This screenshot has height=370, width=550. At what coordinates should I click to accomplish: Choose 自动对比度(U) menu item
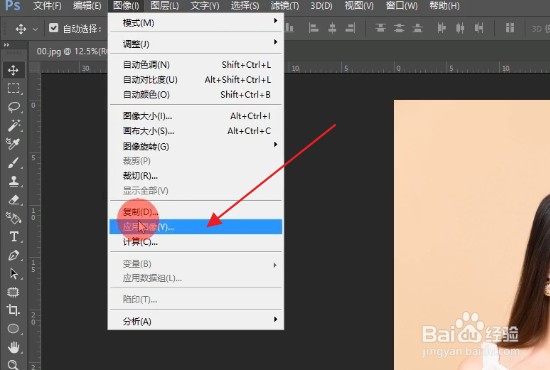tap(196, 80)
